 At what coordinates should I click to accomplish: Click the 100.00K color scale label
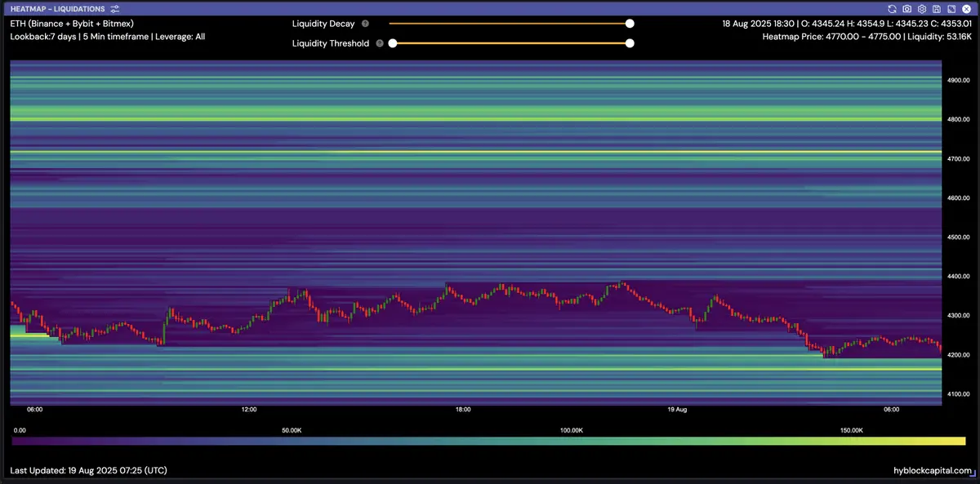point(572,430)
